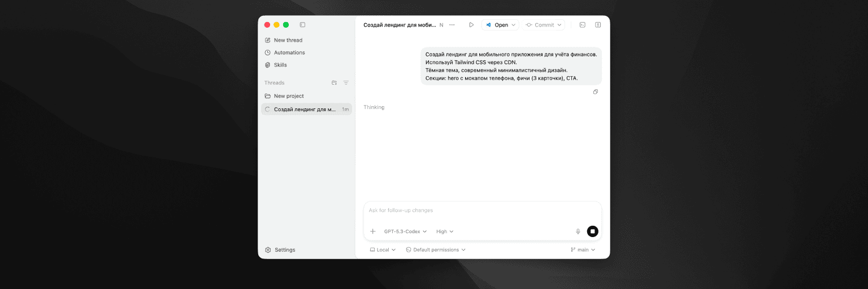The height and width of the screenshot is (289, 868).
Task: Open the main branch dropdown
Action: coord(583,249)
